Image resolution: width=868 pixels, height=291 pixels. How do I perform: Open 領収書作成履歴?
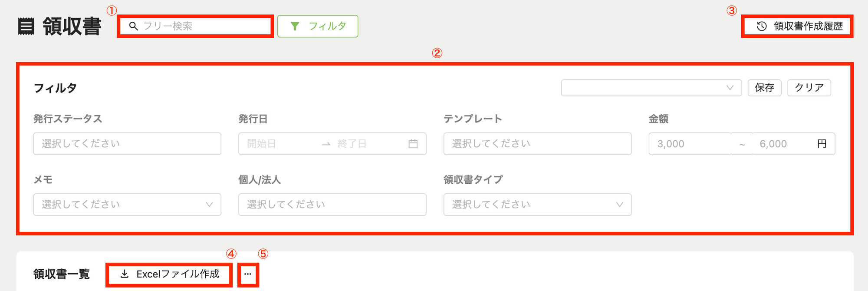(798, 26)
